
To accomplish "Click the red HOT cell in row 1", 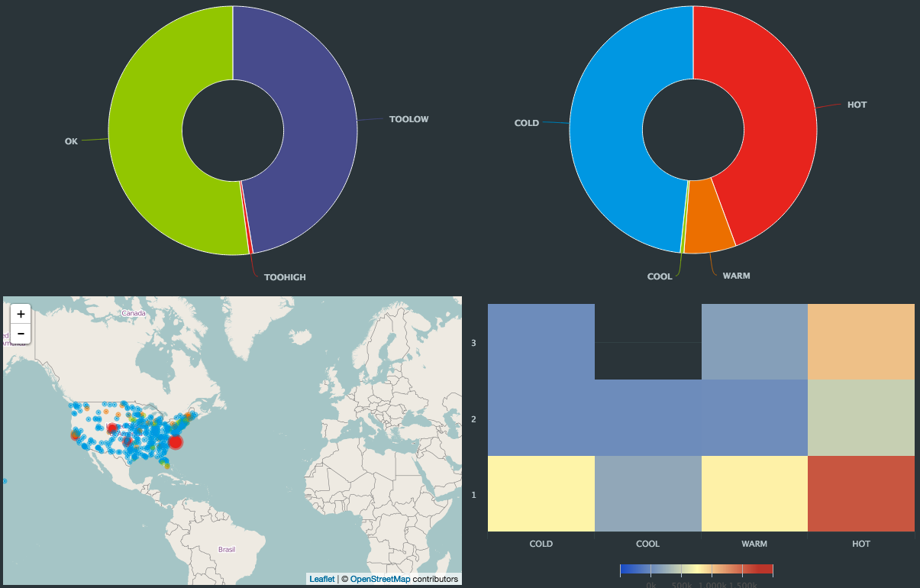I will 860,493.
